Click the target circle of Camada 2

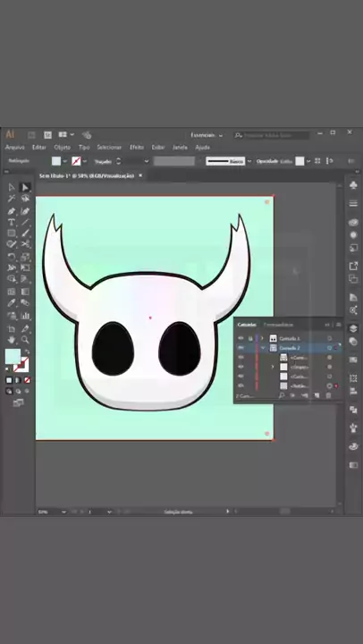click(329, 348)
